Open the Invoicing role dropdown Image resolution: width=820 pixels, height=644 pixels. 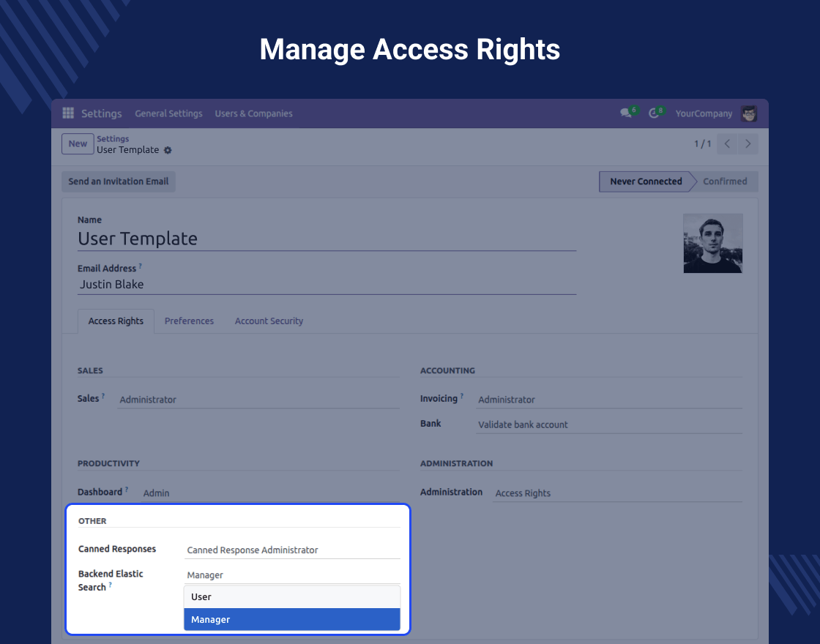608,400
